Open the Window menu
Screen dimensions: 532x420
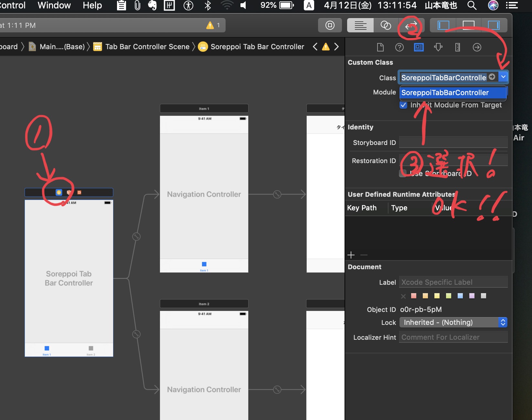pyautogui.click(x=54, y=5)
